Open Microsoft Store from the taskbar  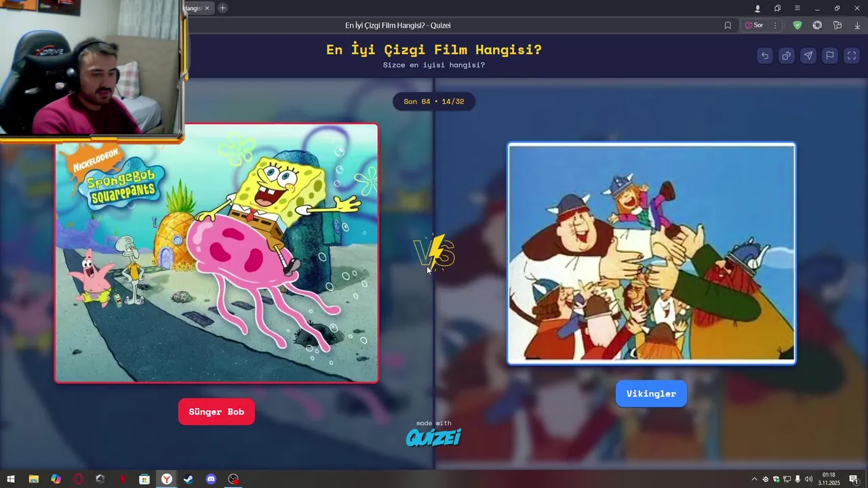click(144, 479)
